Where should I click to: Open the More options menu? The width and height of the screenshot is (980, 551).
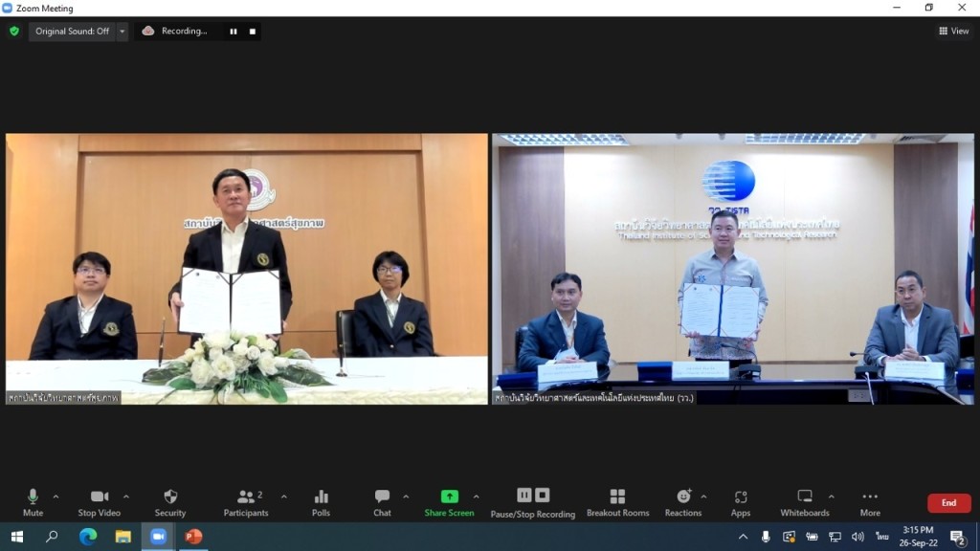point(869,497)
